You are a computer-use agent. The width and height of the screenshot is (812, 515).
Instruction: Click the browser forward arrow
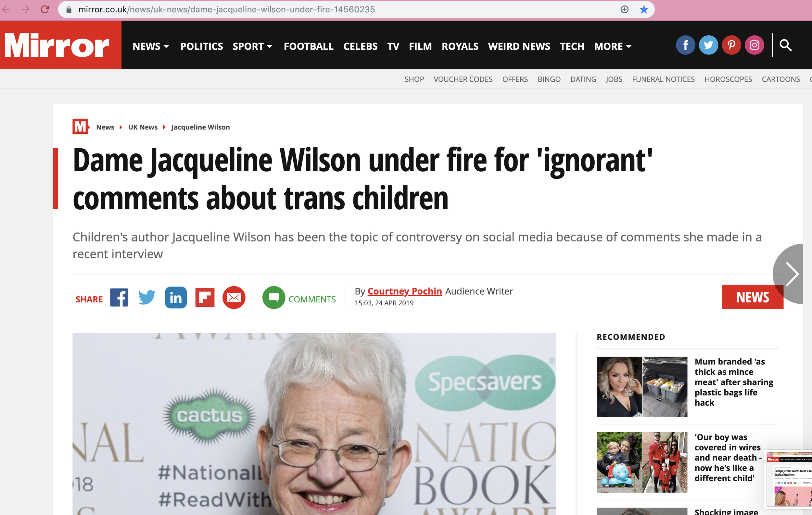point(25,9)
